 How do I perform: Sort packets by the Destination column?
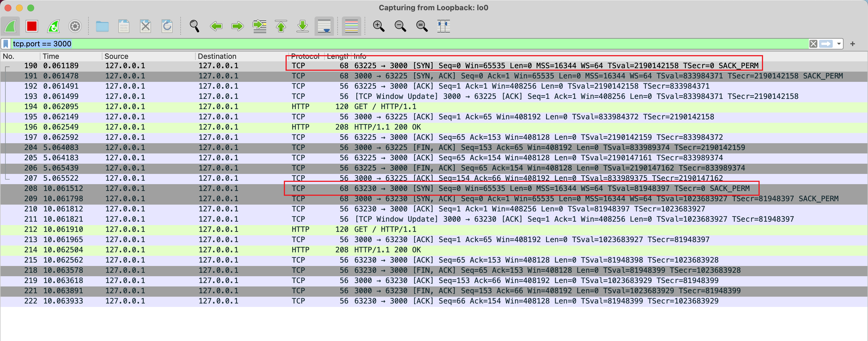coord(217,56)
